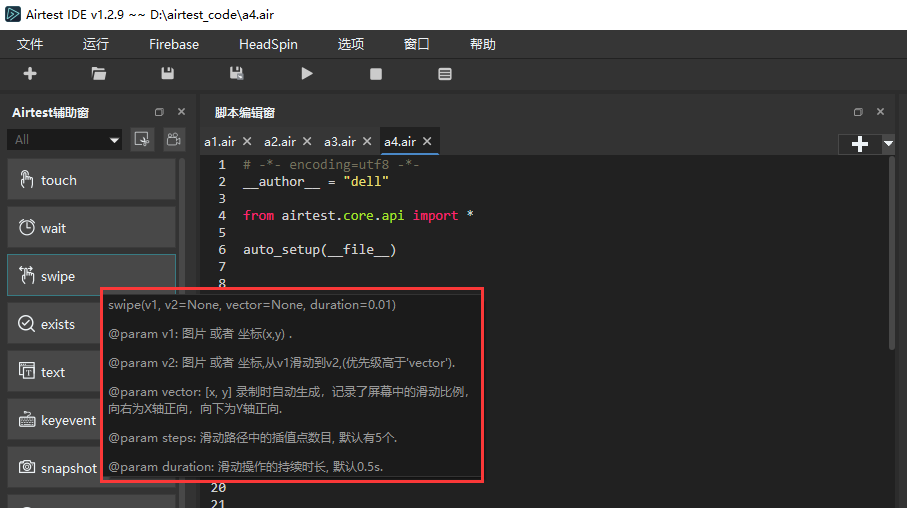Click the select-region icon beside All dropdown
This screenshot has height=508, width=907.
coord(142,139)
